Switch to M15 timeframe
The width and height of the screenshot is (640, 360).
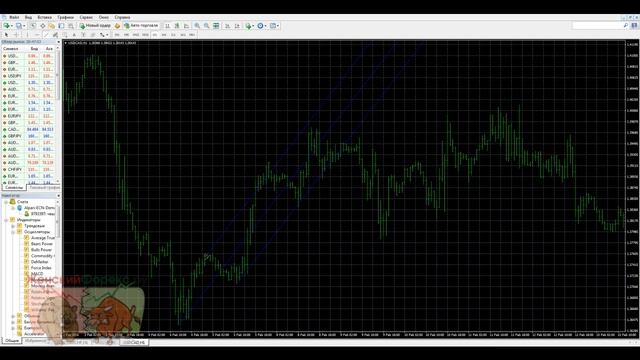(136, 35)
